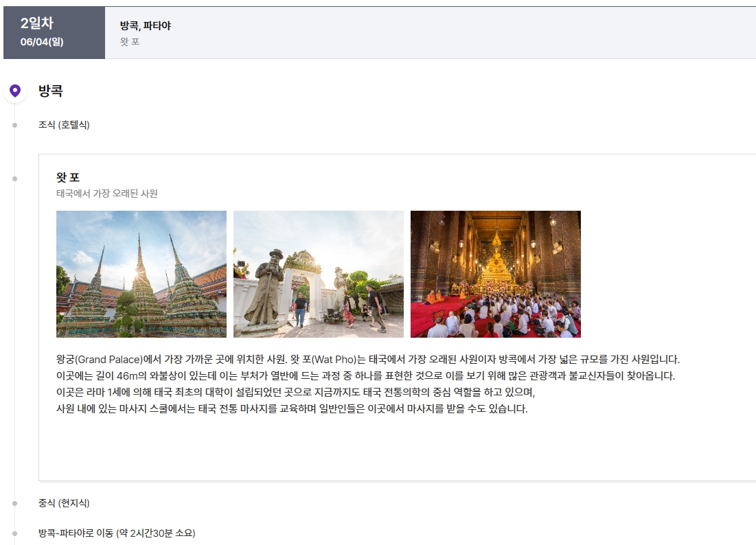Image resolution: width=756 pixels, height=545 pixels.
Task: Click timeline dot next to 조식 (호텔식)
Action: point(15,126)
